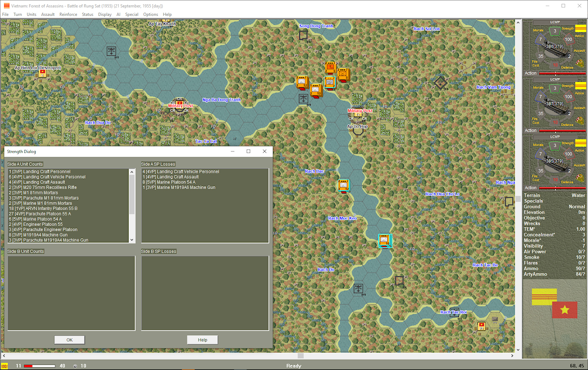This screenshot has height=370, width=588.
Task: Click the flag on LCVP card 386(379)
Action: pos(580,29)
